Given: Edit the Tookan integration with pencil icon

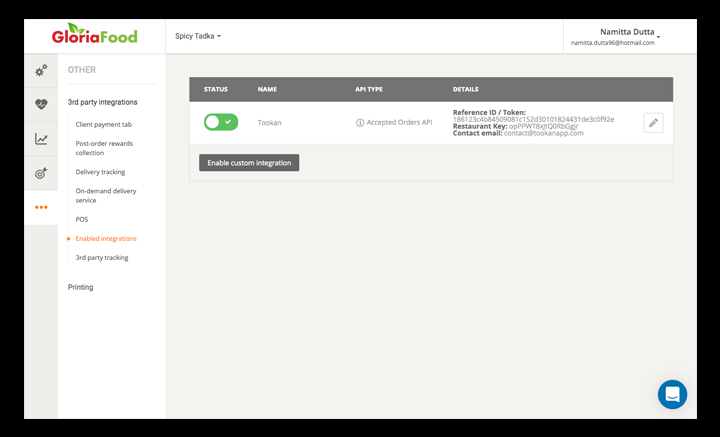Looking at the screenshot, I should pyautogui.click(x=653, y=123).
